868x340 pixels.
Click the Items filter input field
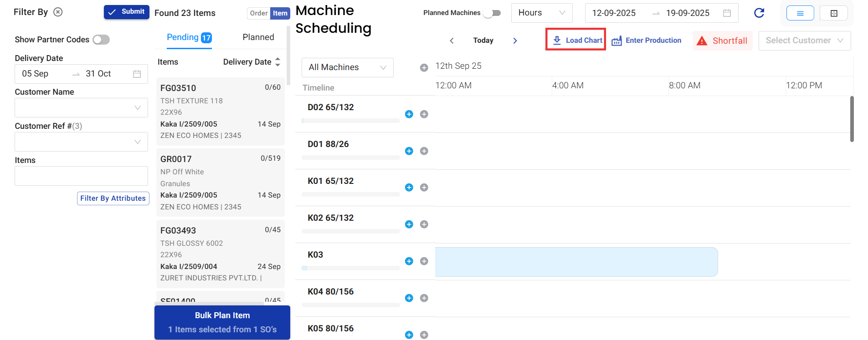(x=81, y=176)
